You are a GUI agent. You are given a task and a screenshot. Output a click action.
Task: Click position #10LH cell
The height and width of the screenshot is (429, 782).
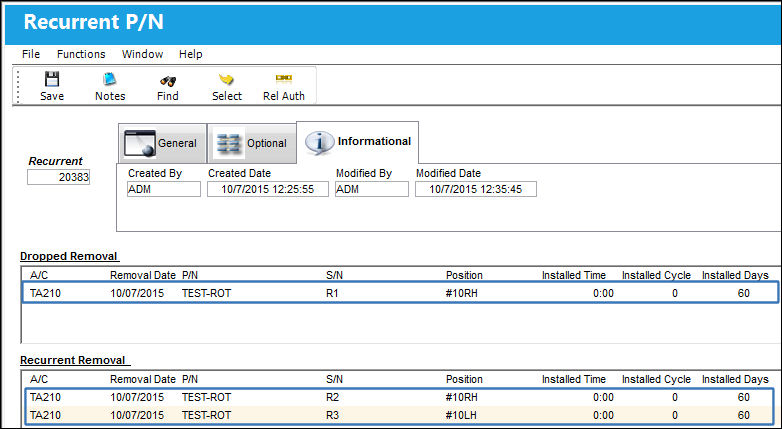(461, 415)
